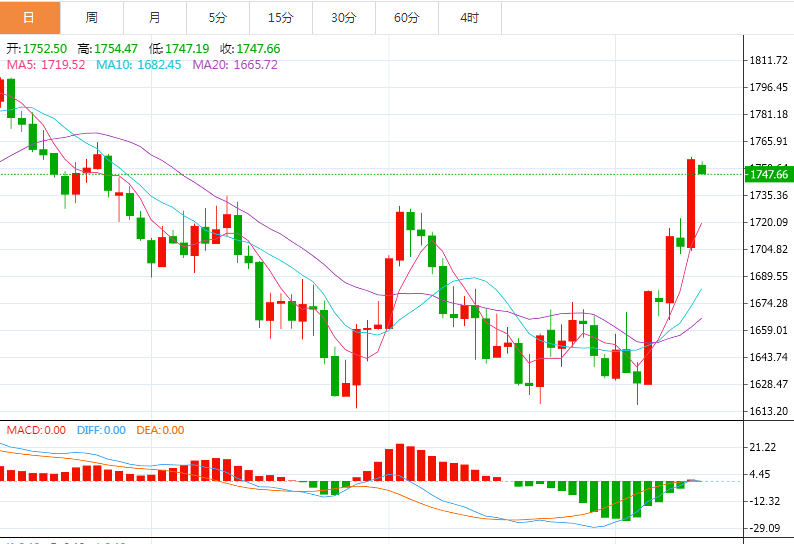Open the 5分 timeframe tab
This screenshot has height=544, width=794.
[x=218, y=18]
